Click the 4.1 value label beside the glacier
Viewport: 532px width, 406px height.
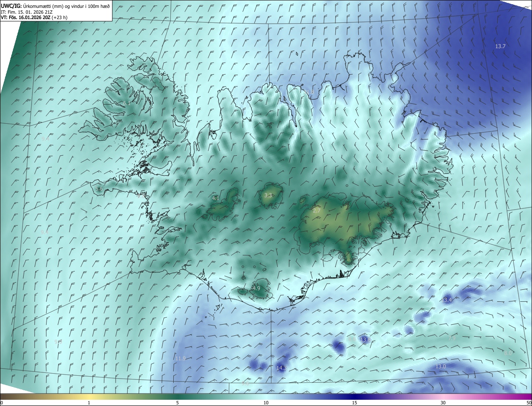pos(216,198)
